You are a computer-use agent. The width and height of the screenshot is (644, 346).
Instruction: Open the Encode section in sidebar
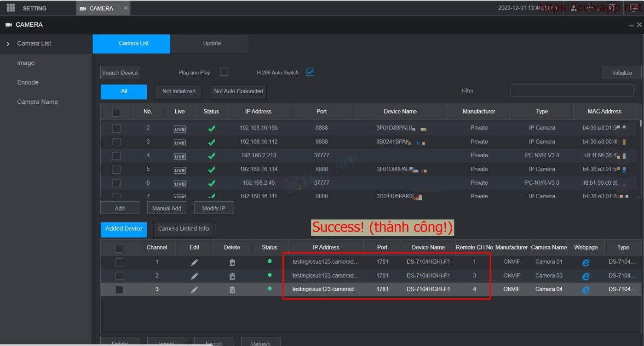coord(28,83)
